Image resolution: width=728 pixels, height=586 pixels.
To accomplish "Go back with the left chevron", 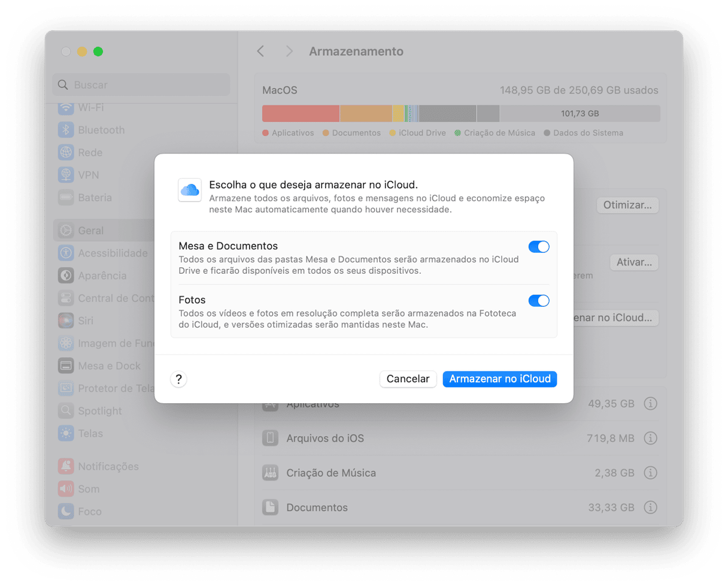I will (x=260, y=52).
